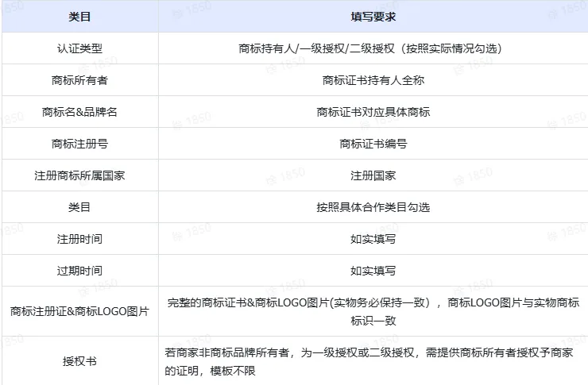Click the '若商家非商标品牌所有者' requirement text
588x385 pixels.
coord(369,361)
